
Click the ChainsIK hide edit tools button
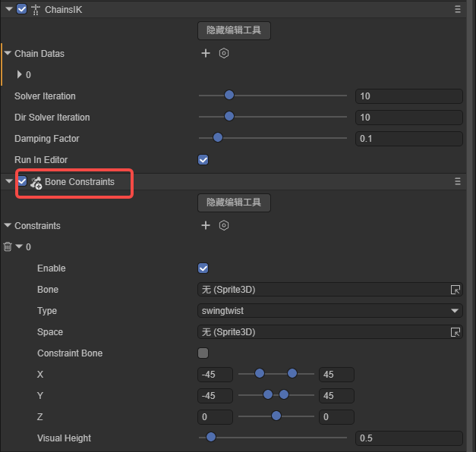pyautogui.click(x=234, y=31)
